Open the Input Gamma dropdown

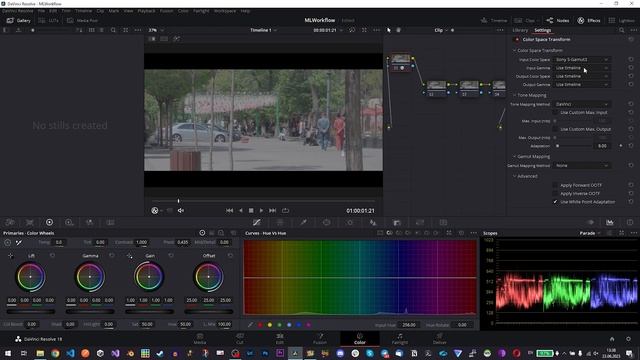point(582,68)
